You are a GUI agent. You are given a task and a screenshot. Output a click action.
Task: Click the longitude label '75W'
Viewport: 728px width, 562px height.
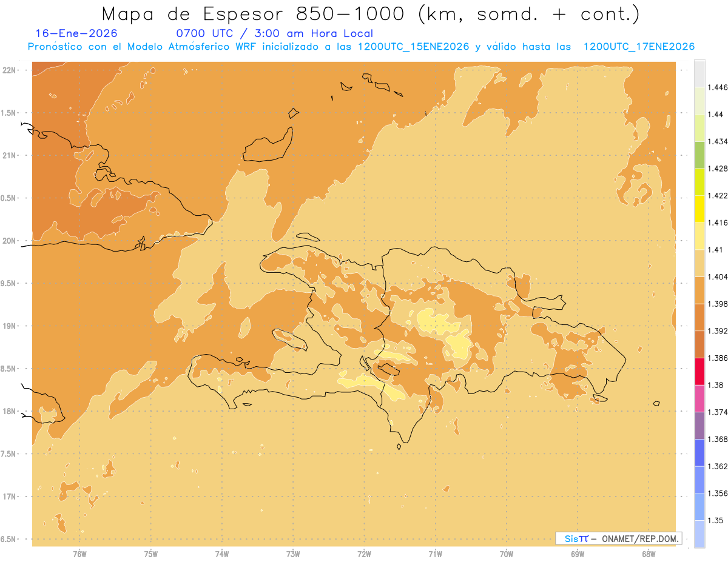151,554
